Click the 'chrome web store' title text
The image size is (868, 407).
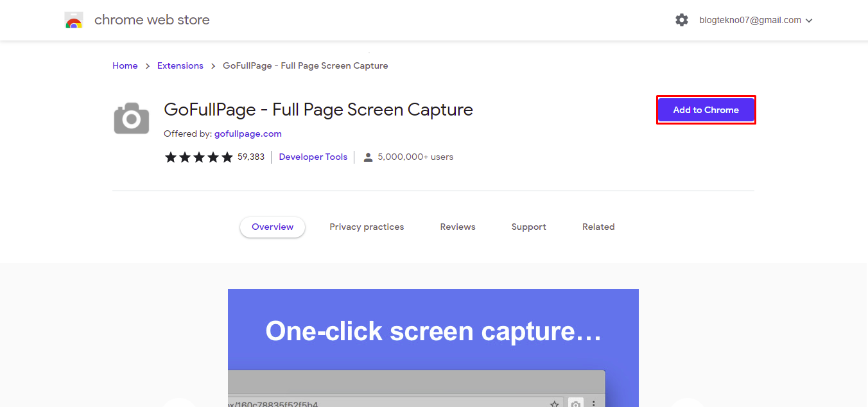pos(152,20)
